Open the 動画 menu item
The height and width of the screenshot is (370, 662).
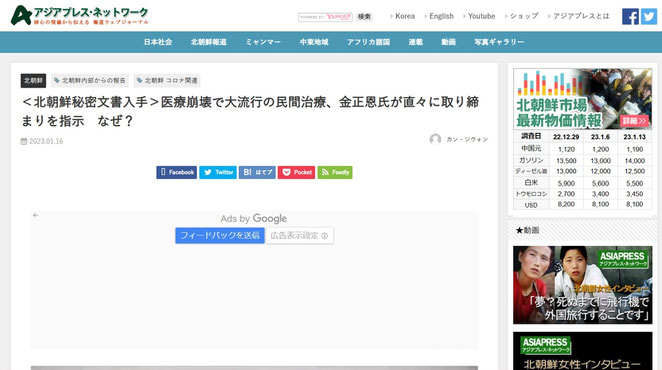click(x=448, y=42)
